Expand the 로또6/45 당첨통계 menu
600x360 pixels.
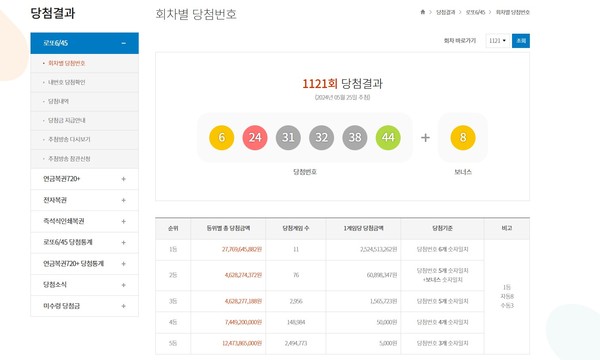[x=124, y=243]
